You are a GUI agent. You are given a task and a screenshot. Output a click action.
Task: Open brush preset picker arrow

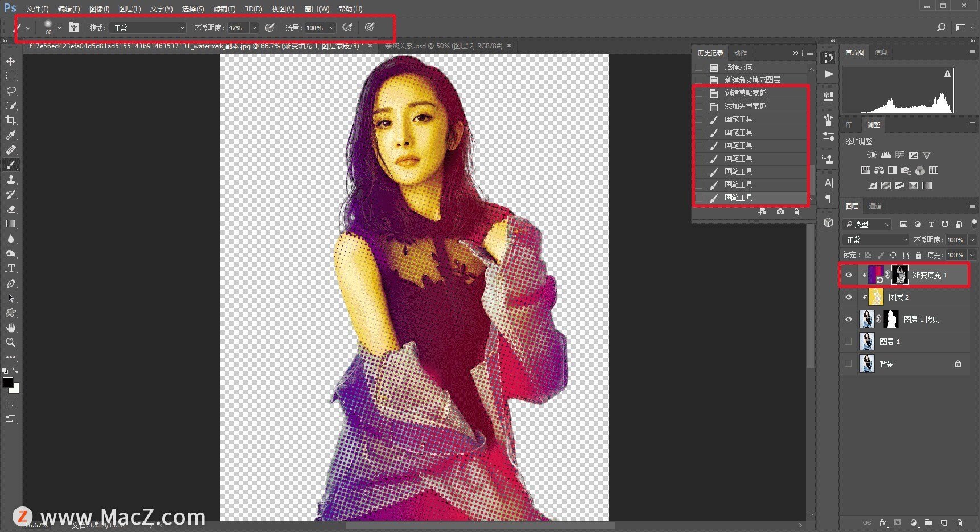pyautogui.click(x=59, y=28)
